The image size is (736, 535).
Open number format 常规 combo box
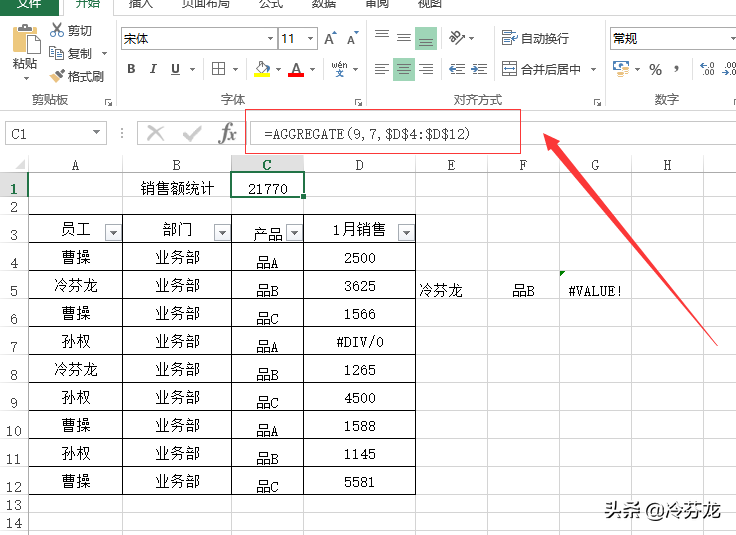tap(673, 38)
